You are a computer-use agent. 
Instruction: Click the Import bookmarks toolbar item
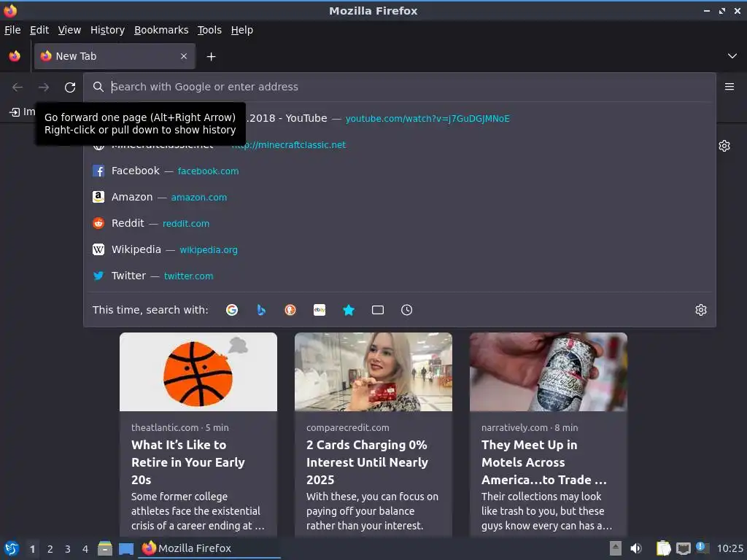click(x=23, y=112)
